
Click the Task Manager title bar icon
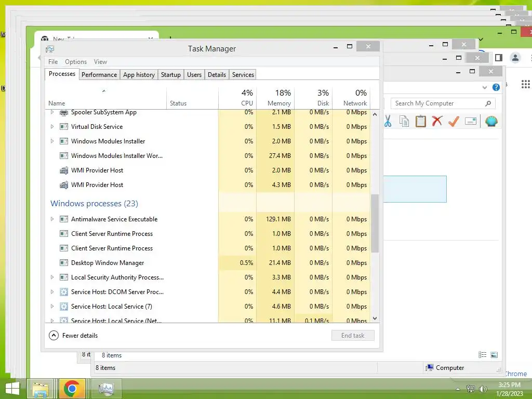(50, 49)
